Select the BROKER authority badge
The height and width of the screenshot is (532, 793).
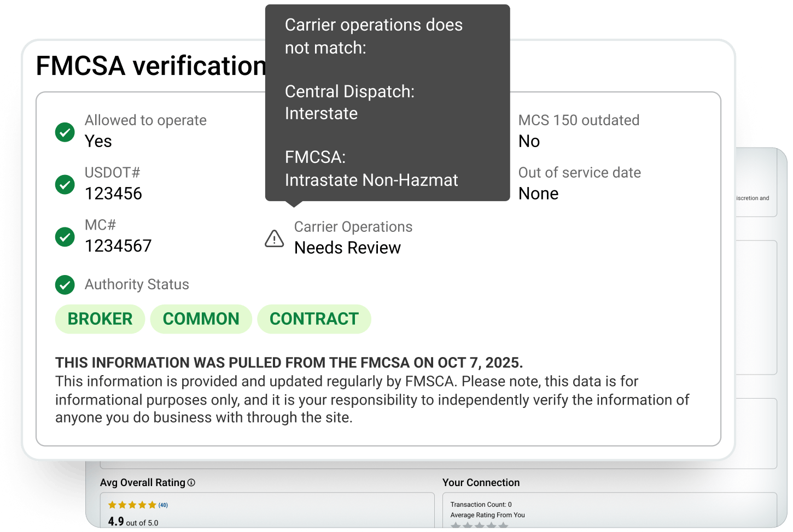(100, 319)
